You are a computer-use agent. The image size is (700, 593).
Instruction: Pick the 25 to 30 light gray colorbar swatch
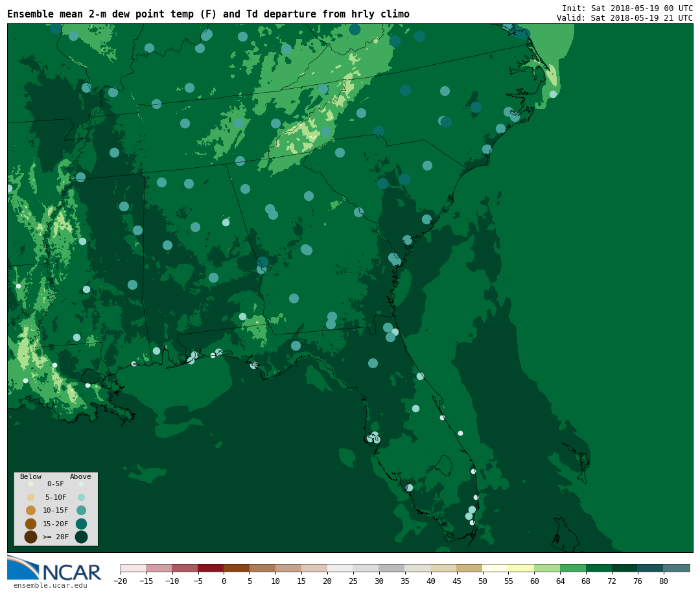click(366, 568)
